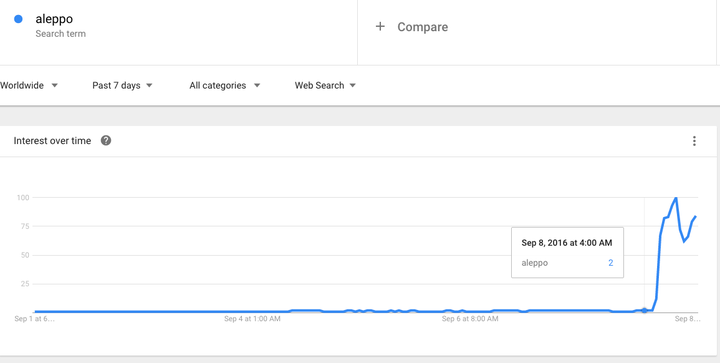Expand the Past 7 days dropdown

tap(122, 85)
